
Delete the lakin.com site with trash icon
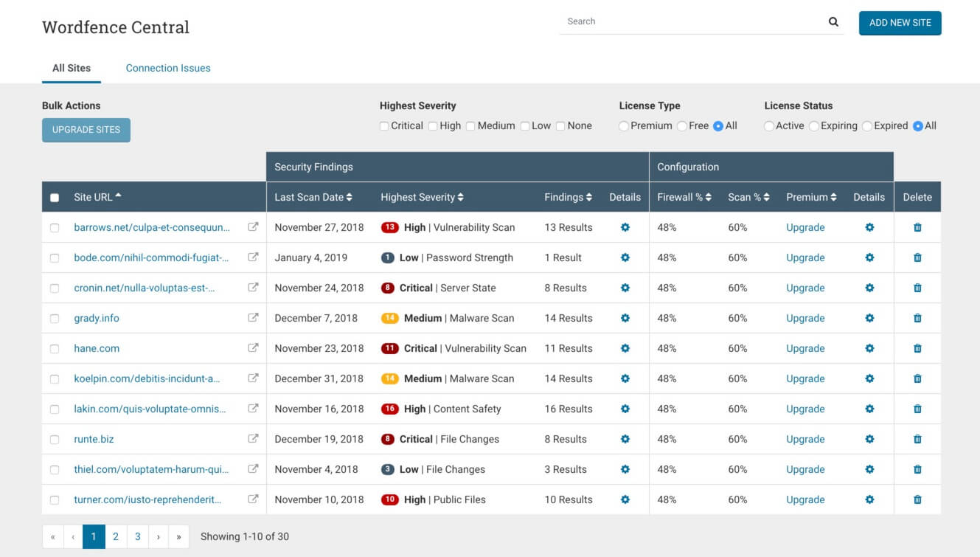(x=917, y=409)
